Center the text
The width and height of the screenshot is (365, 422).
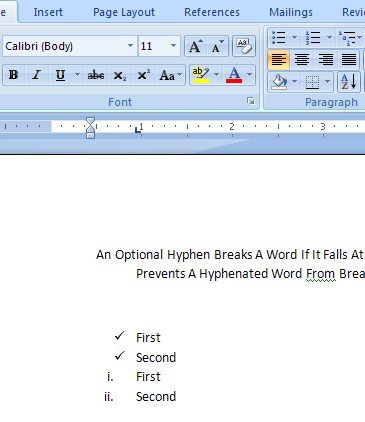coord(302,60)
